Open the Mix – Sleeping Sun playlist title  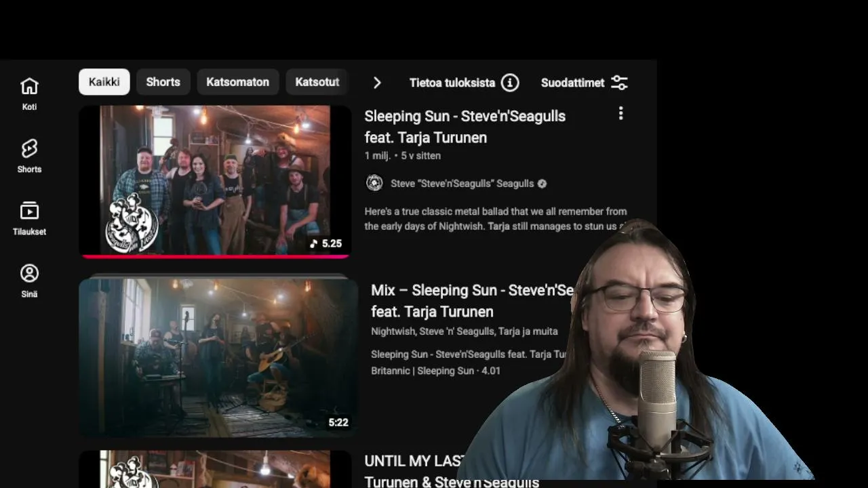pos(472,301)
